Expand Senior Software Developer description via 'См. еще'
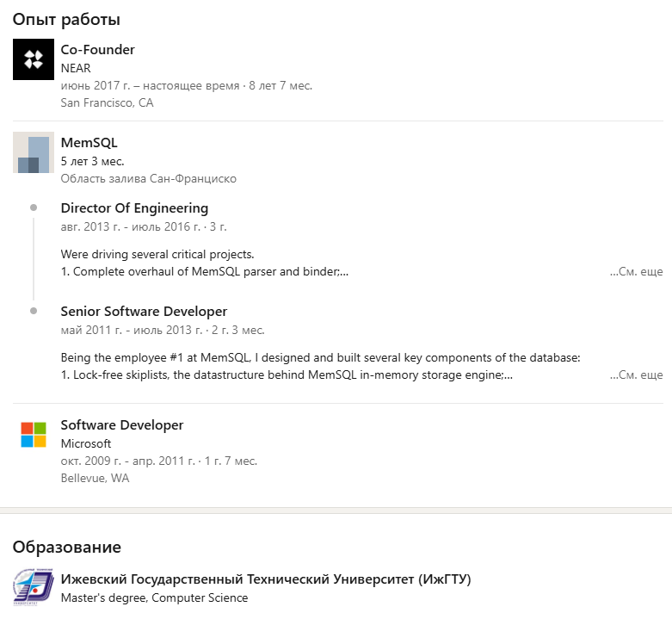Image resolution: width=672 pixels, height=619 pixels. click(637, 374)
